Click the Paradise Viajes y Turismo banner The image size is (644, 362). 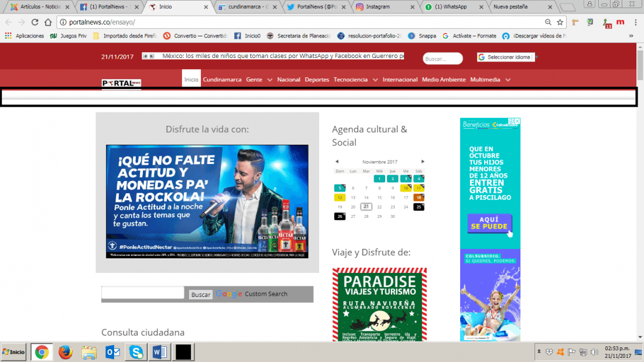coord(379,305)
